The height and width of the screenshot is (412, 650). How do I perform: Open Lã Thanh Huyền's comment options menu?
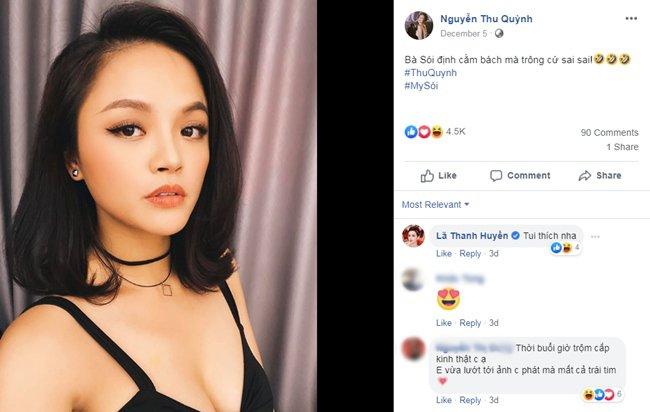tap(595, 236)
